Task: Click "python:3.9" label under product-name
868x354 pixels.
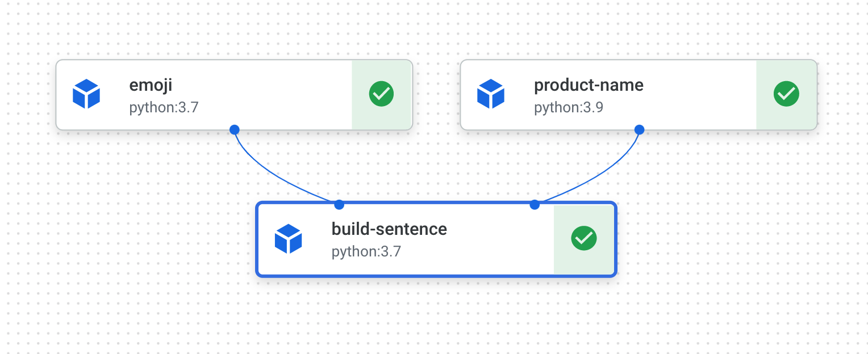Action: pos(568,107)
